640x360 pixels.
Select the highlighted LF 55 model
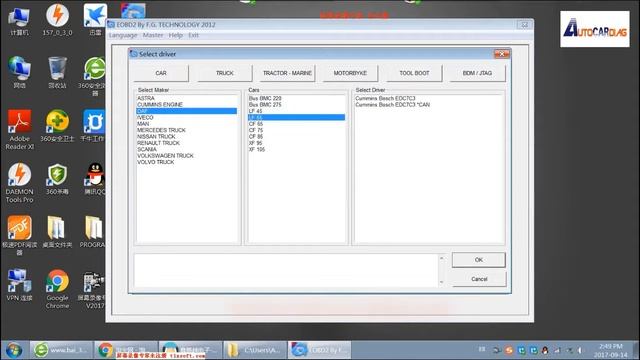296,118
